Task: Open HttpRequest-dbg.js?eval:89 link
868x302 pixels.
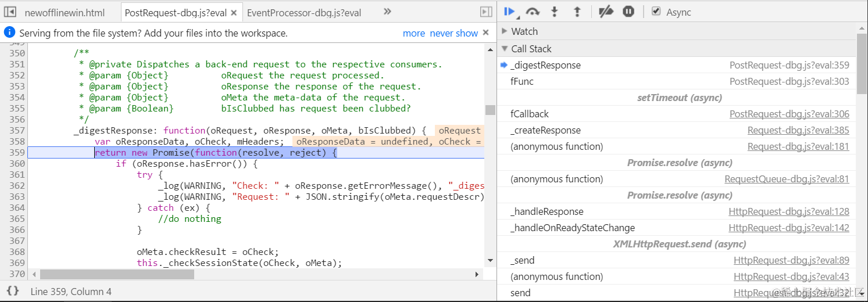Action: tap(791, 260)
